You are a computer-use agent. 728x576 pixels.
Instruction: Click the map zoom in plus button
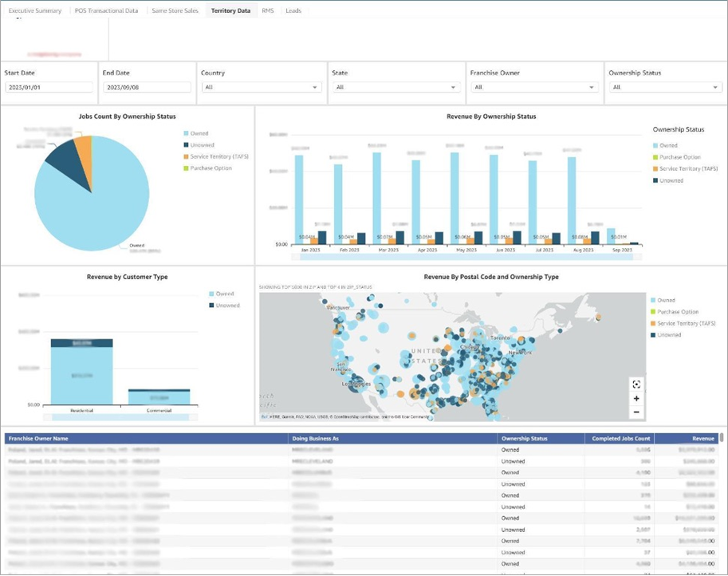click(636, 398)
